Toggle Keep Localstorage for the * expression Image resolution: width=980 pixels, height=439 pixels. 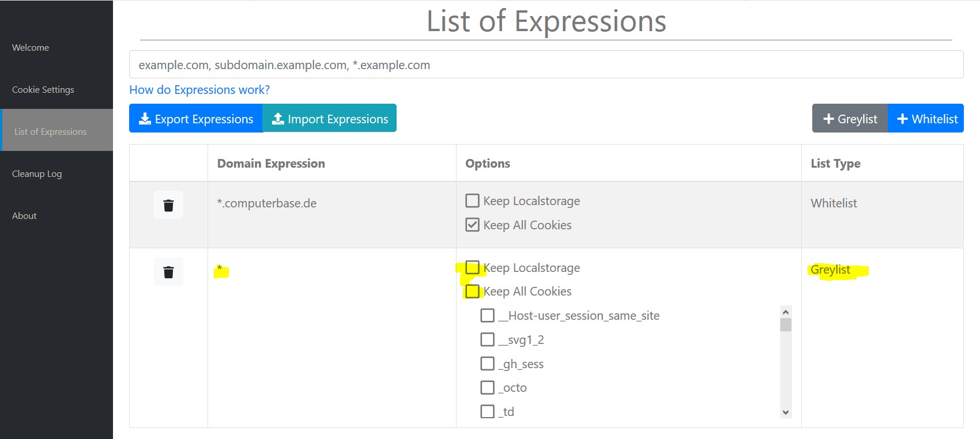coord(473,267)
